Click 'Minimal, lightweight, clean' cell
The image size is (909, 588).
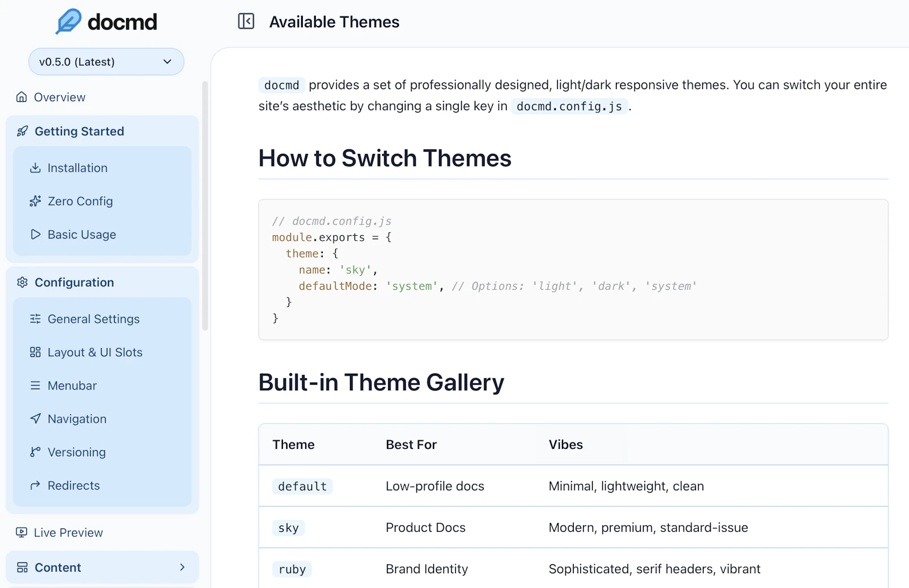point(626,486)
